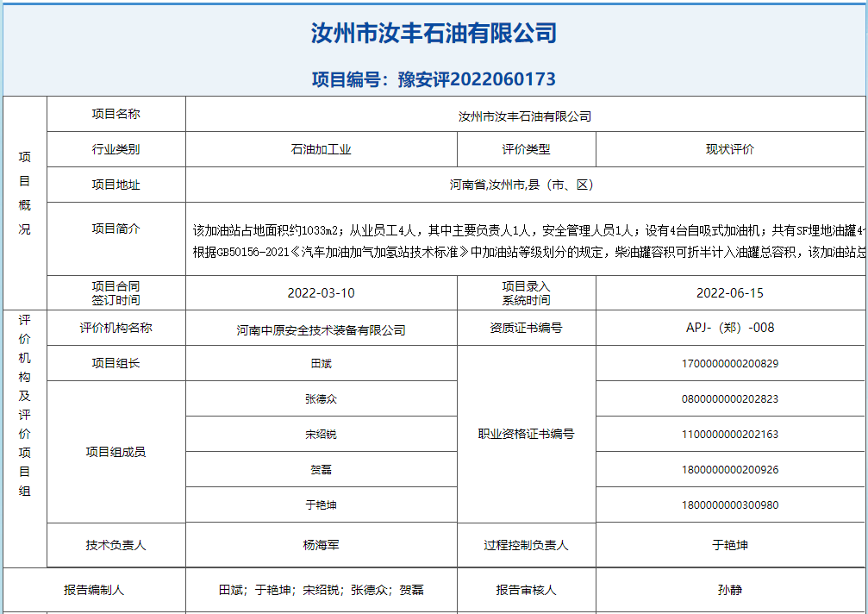This screenshot has height=614, width=868.
Task: Select process control lead 于艳坤
Action: pyautogui.click(x=730, y=545)
